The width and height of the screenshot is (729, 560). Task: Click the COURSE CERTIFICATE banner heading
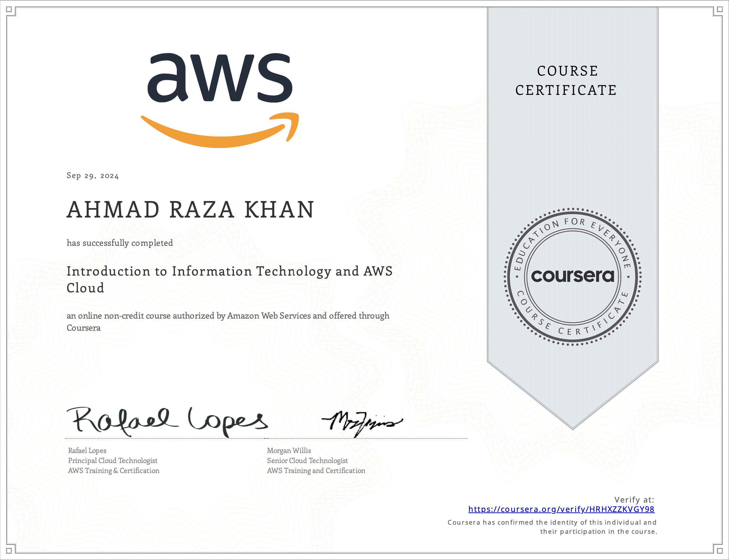coord(566,80)
